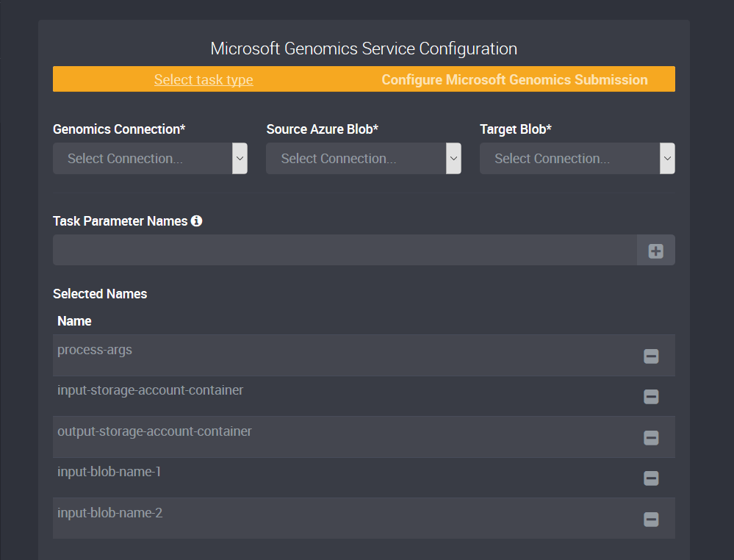This screenshot has width=734, height=560.
Task: Open the Source Azure Blob dropdown arrow
Action: pyautogui.click(x=453, y=158)
